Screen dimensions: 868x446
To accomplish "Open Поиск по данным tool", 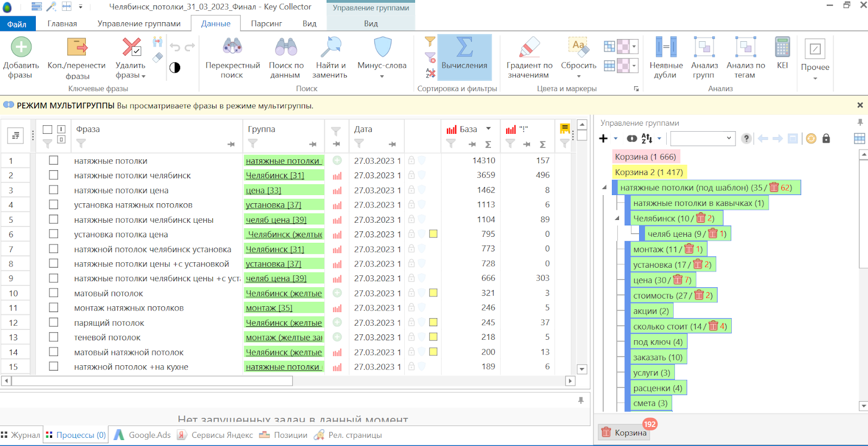I will 286,47.
